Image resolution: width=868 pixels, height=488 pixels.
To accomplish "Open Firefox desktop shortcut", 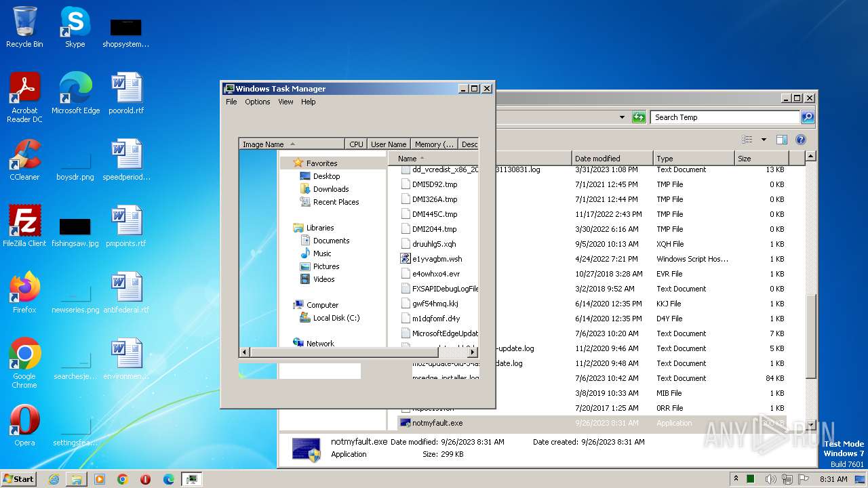I will click(x=24, y=293).
